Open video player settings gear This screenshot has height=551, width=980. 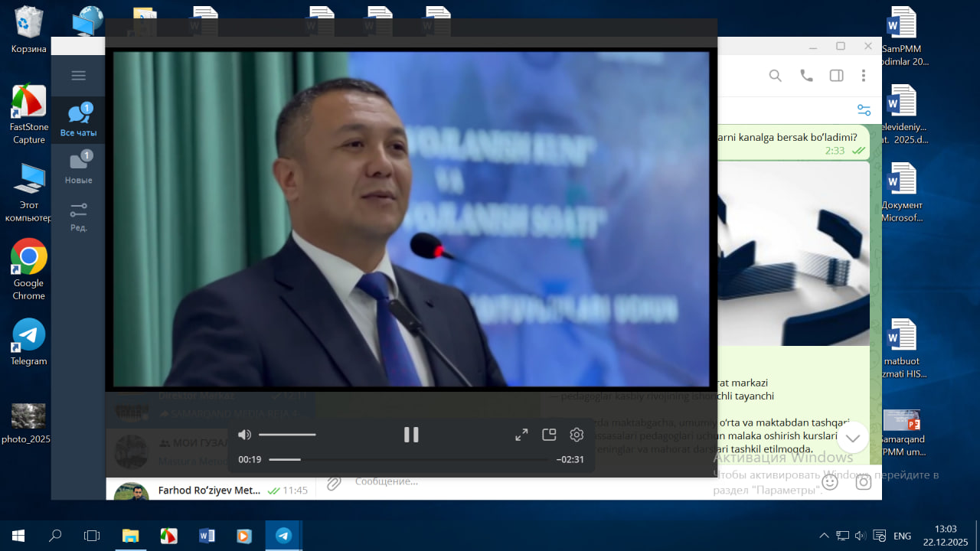pos(577,435)
